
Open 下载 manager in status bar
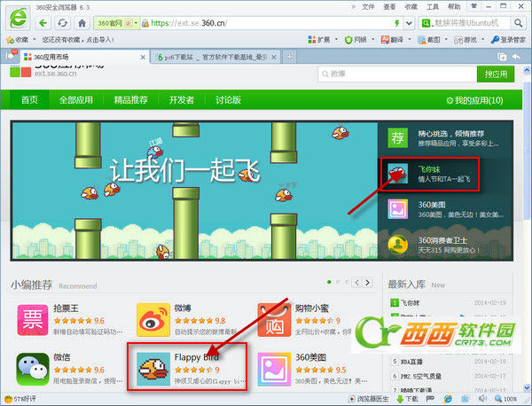tap(407, 399)
